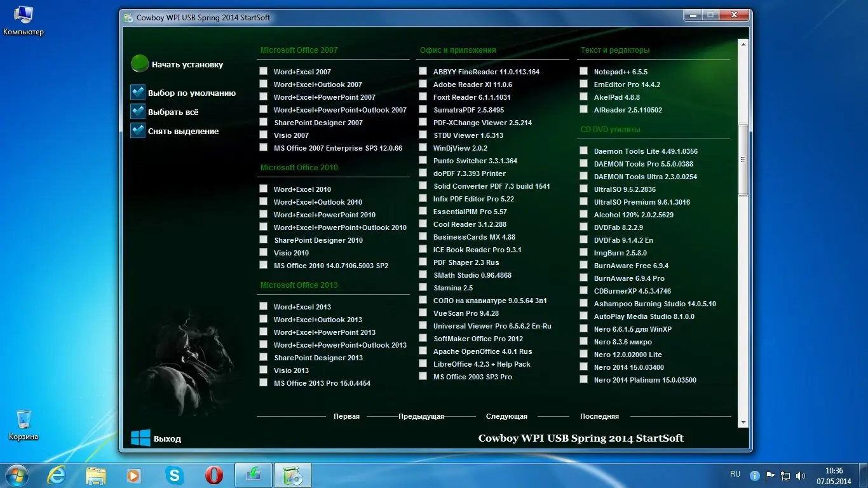Tick the Visio 2007 checkbox
Screen dimensions: 868x488
coord(263,135)
